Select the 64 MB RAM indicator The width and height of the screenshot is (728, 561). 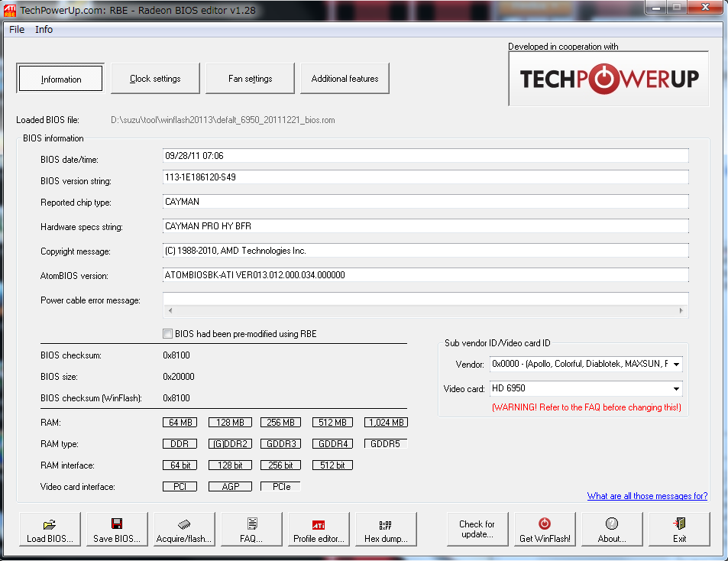[x=180, y=422]
